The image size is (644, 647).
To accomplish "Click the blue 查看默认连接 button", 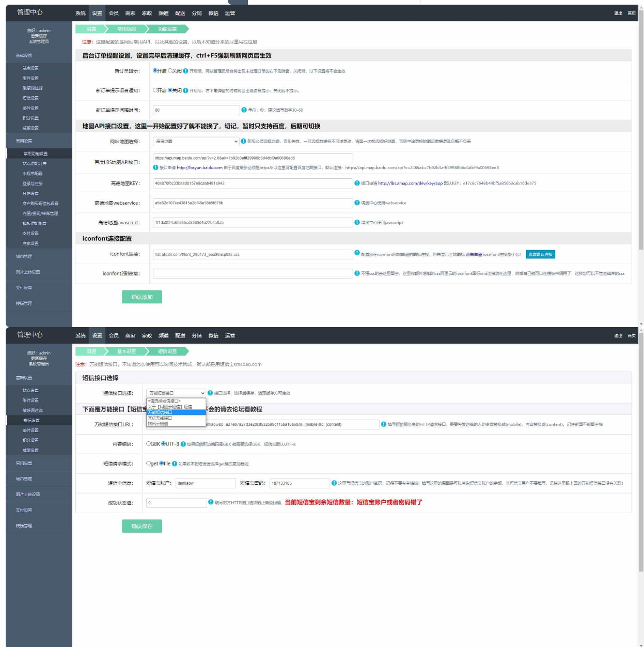I will click(540, 254).
